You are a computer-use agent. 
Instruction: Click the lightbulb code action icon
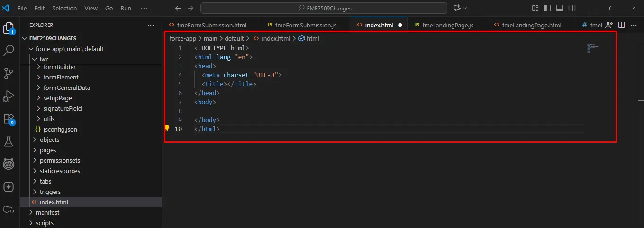[x=167, y=128]
